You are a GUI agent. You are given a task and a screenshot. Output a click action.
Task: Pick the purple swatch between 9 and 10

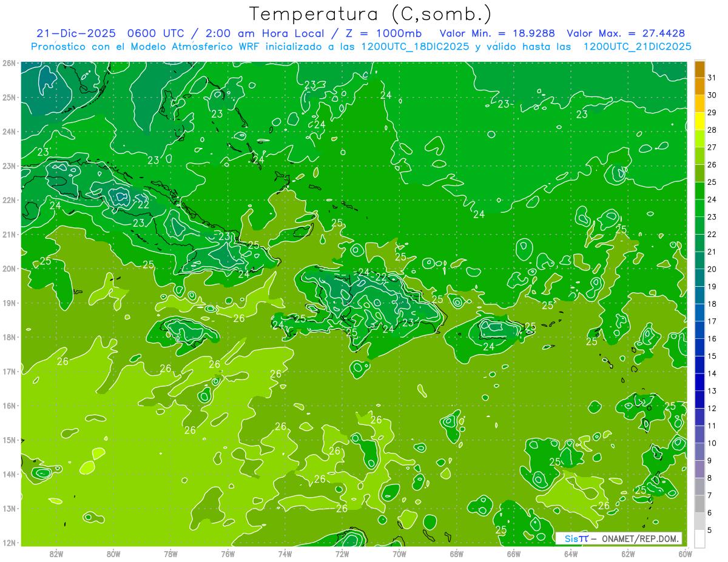pos(699,452)
